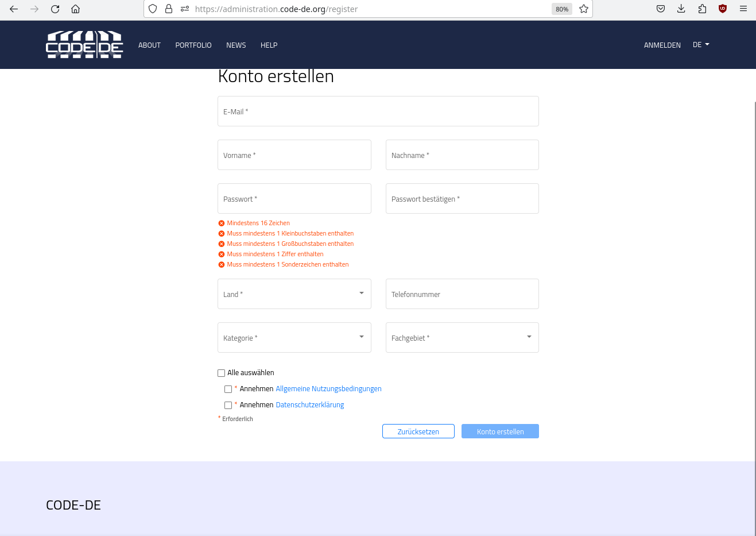Click 'Mindestens 16 Zeichen' requirement text
Viewport: 756px width, 536px height.
tap(258, 223)
